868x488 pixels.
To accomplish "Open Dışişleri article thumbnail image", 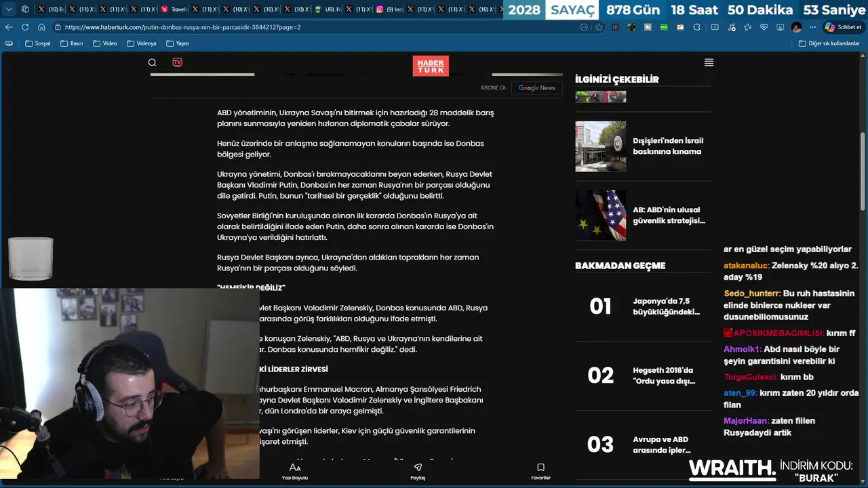I will (x=600, y=146).
